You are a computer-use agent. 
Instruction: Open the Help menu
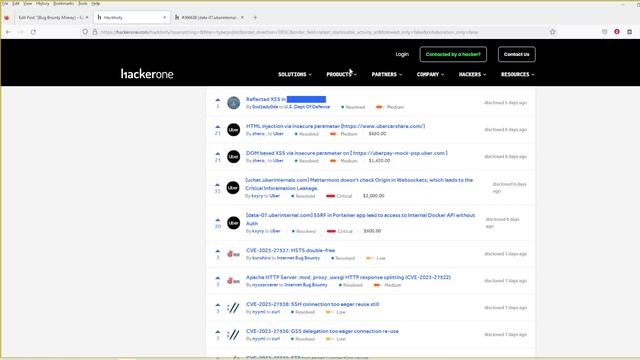tap(96, 3)
